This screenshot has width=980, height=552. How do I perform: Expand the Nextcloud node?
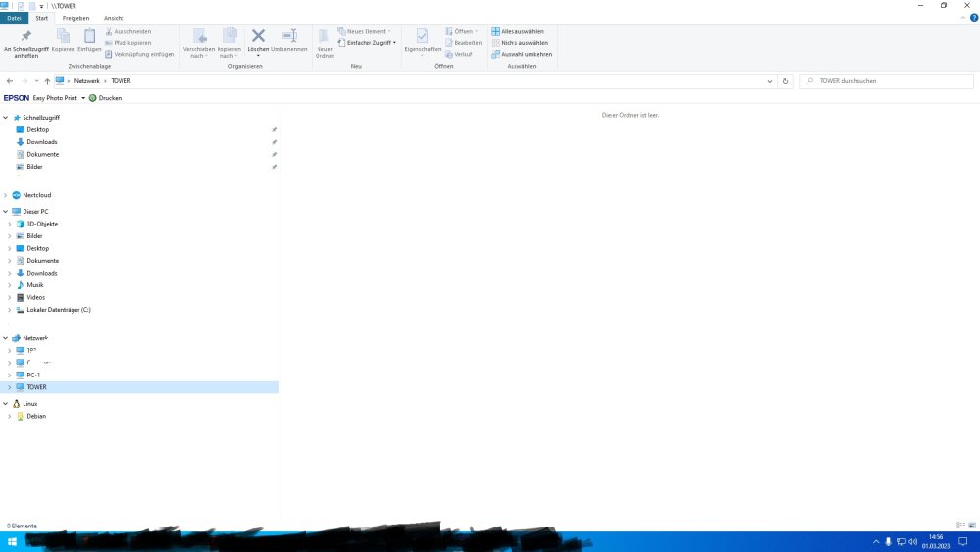coord(6,195)
